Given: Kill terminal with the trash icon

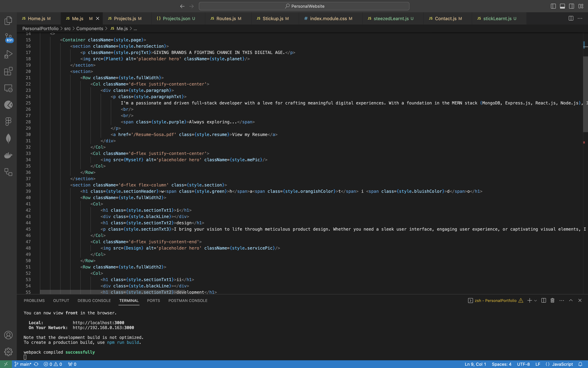Looking at the screenshot, I should 552,301.
